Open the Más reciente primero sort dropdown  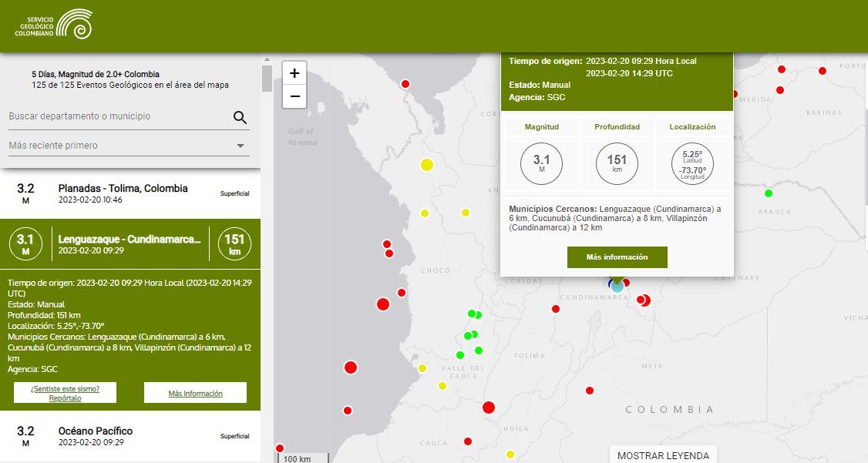[128, 146]
